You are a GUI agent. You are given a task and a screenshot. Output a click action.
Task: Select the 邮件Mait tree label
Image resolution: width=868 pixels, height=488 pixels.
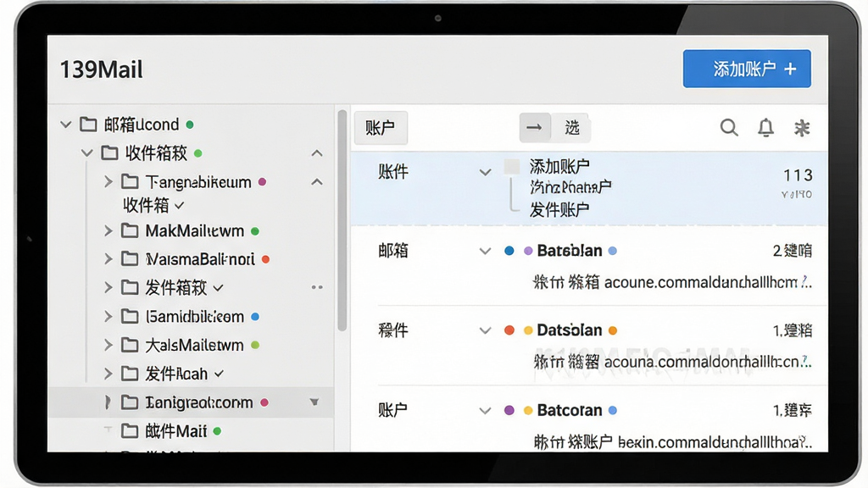(x=176, y=431)
